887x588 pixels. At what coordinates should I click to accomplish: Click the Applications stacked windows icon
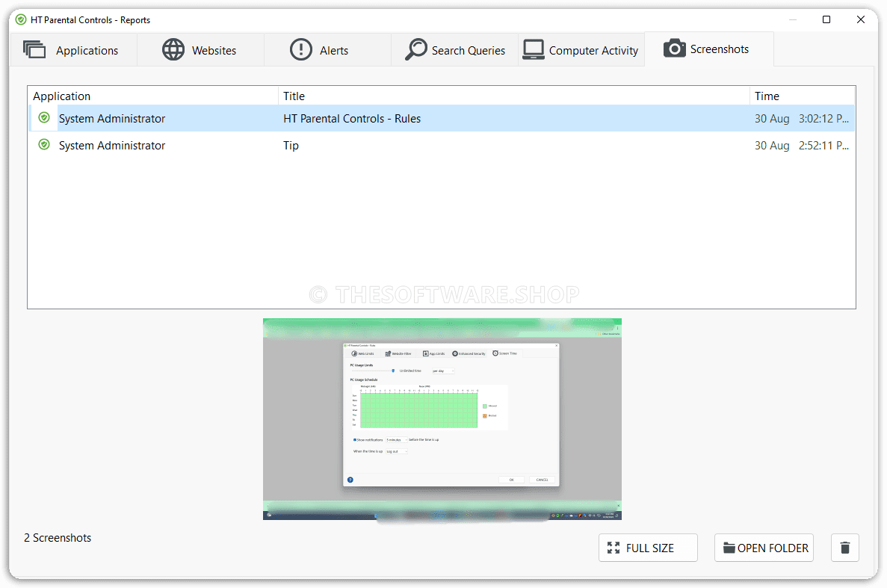34,50
